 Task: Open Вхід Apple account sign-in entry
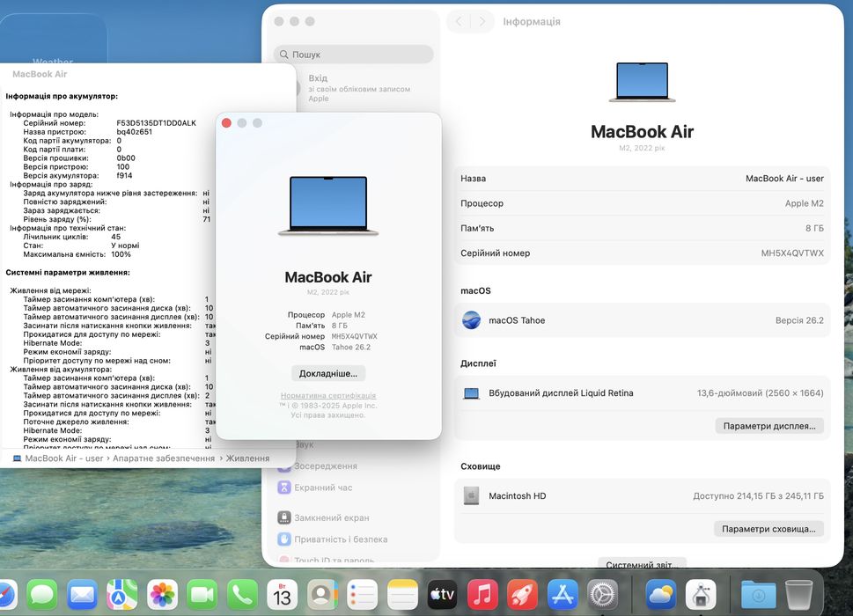point(359,87)
